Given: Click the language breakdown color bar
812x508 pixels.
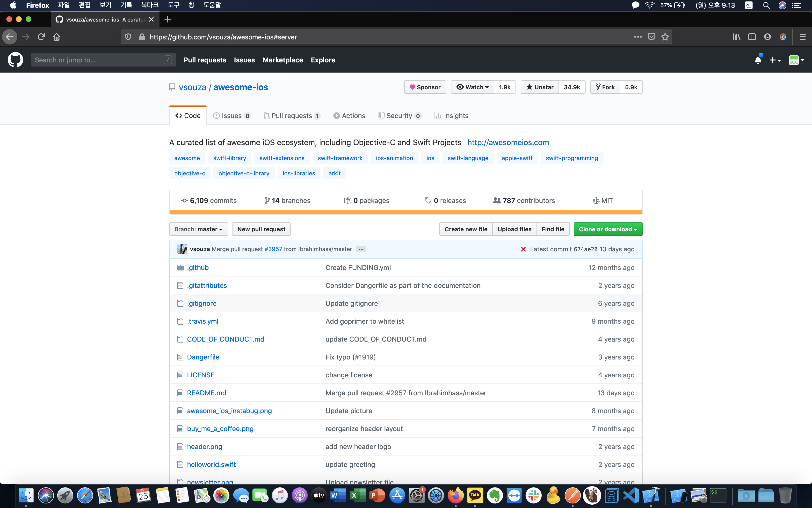Looking at the screenshot, I should click(x=406, y=212).
